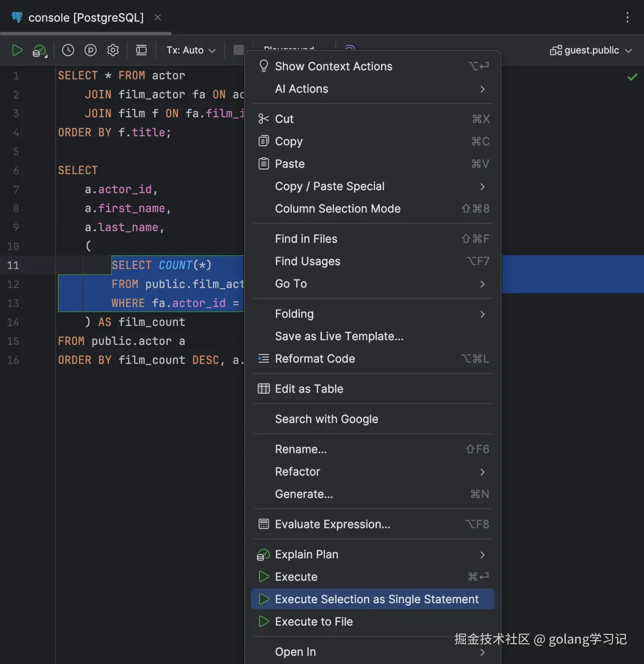Expand the Folding submenu

[x=373, y=314]
